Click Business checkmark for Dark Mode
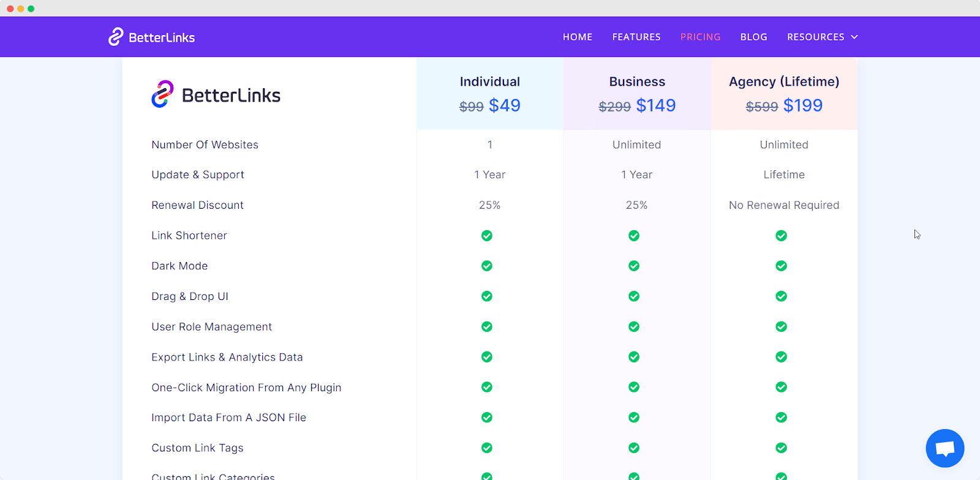Viewport: 980px width, 480px height. click(634, 266)
